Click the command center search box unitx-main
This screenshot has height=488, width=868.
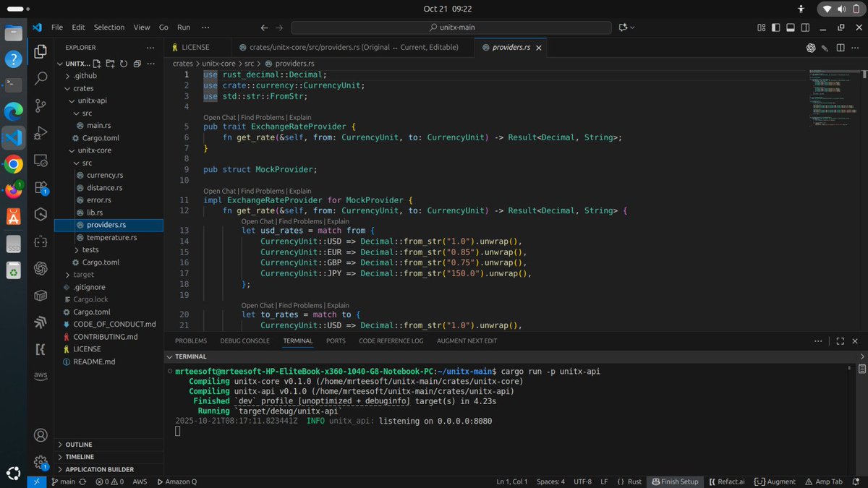click(x=453, y=27)
